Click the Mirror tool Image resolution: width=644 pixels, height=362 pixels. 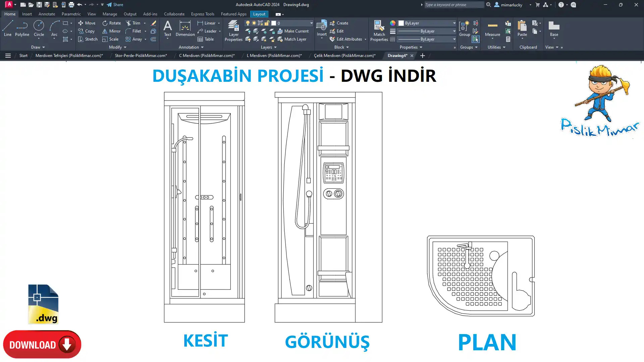point(111,31)
